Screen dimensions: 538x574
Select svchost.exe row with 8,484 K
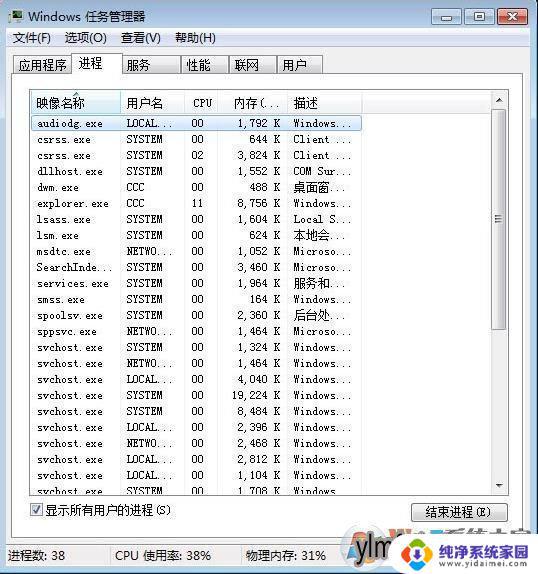[196, 411]
